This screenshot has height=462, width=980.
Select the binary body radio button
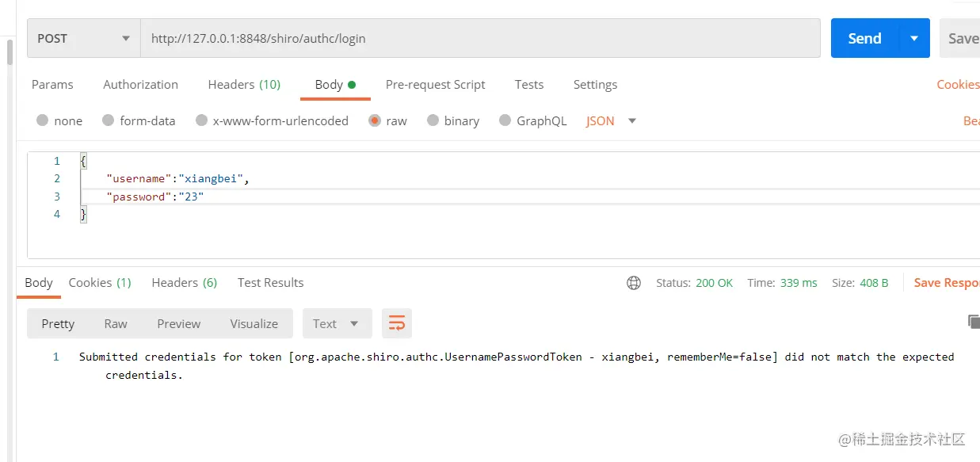pyautogui.click(x=433, y=120)
